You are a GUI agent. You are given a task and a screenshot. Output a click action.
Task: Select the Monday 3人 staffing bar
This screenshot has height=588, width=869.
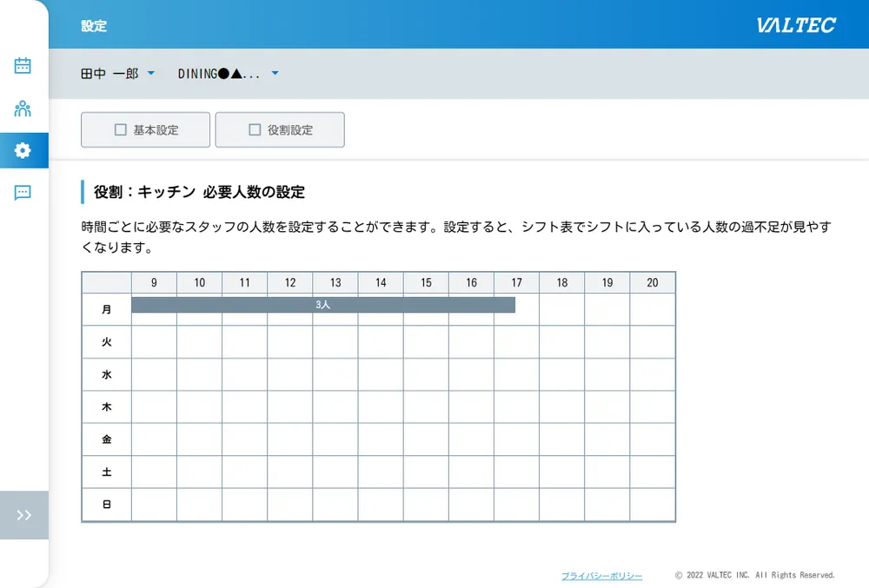click(322, 305)
